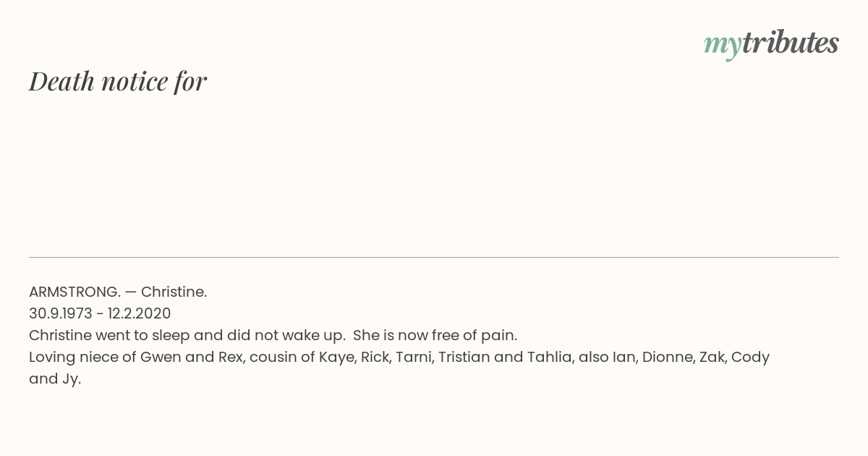The width and height of the screenshot is (868, 456).
Task: Click the word 'ARMSTRONG.'
Action: point(75,292)
